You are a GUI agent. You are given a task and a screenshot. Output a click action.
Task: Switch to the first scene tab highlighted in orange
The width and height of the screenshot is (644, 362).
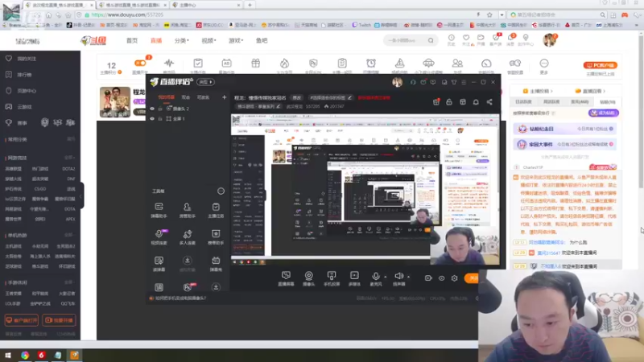[167, 97]
